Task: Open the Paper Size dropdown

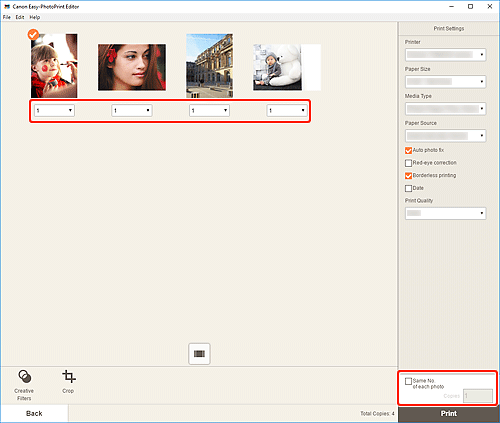Action: tap(445, 82)
